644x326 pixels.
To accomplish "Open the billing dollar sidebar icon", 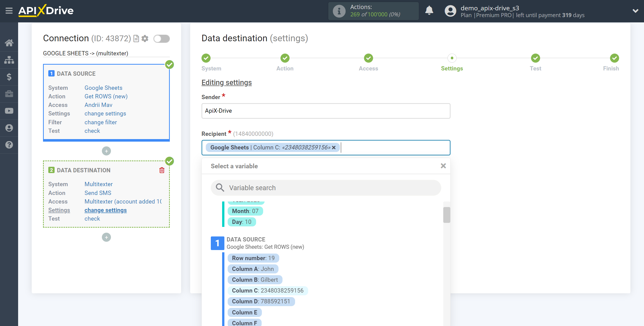I will 9,77.
